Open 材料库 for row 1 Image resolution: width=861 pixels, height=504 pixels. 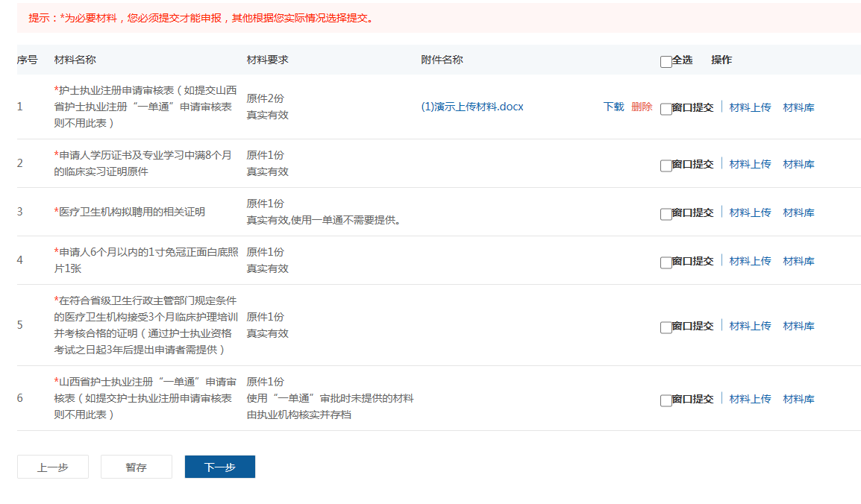coord(798,107)
